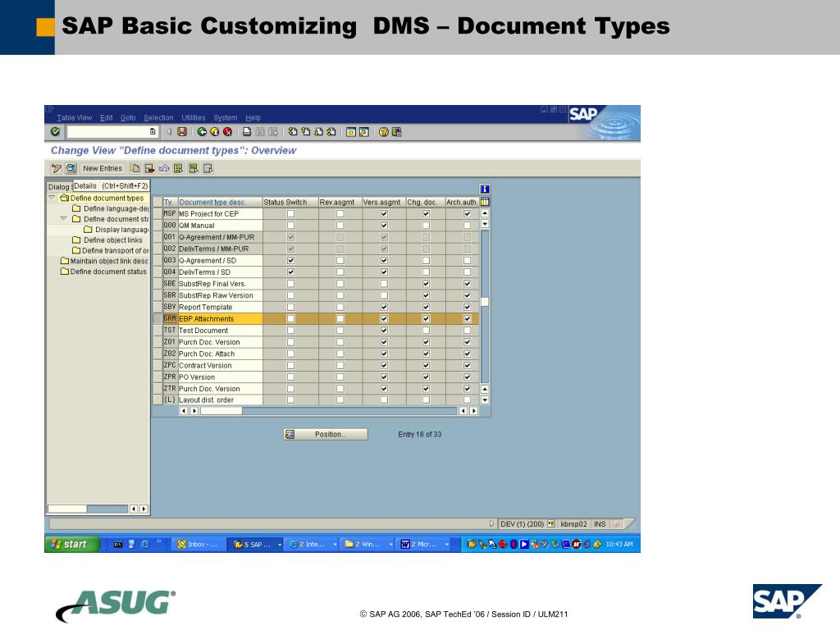Open the System menu

[225, 118]
